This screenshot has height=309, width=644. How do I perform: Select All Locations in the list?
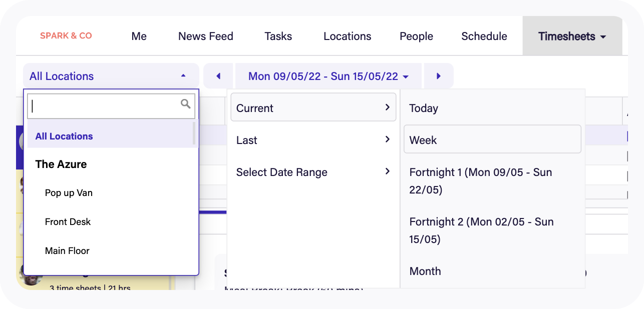point(110,136)
